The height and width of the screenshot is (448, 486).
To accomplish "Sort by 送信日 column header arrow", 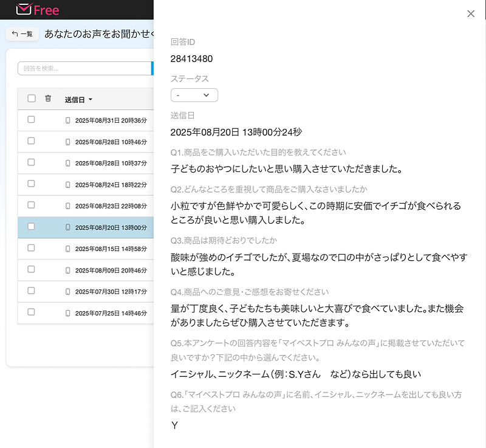I will 91,99.
